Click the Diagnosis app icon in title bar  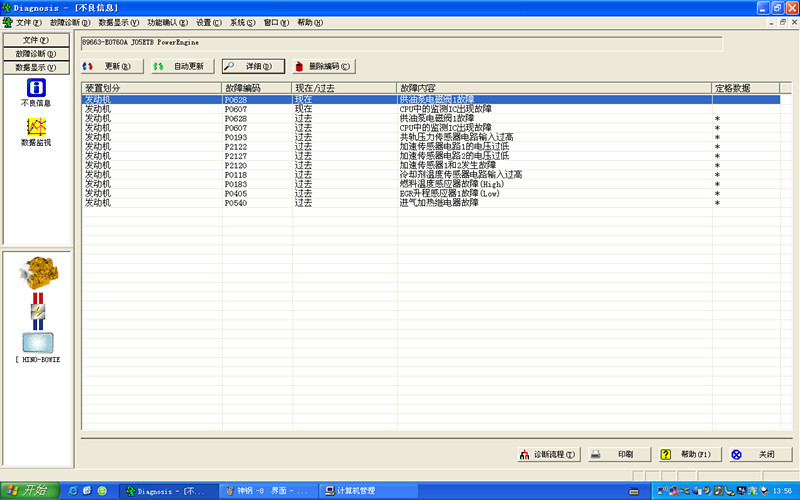pyautogui.click(x=7, y=8)
